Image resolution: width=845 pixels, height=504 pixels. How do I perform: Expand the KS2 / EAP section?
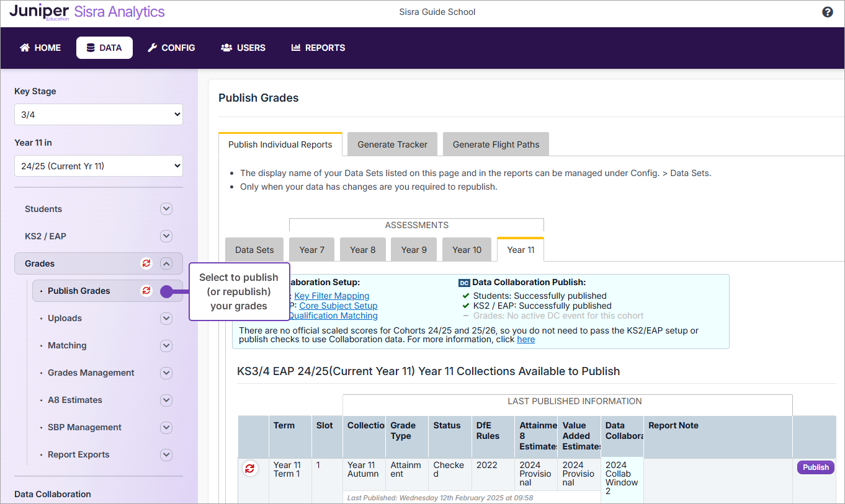click(x=166, y=236)
